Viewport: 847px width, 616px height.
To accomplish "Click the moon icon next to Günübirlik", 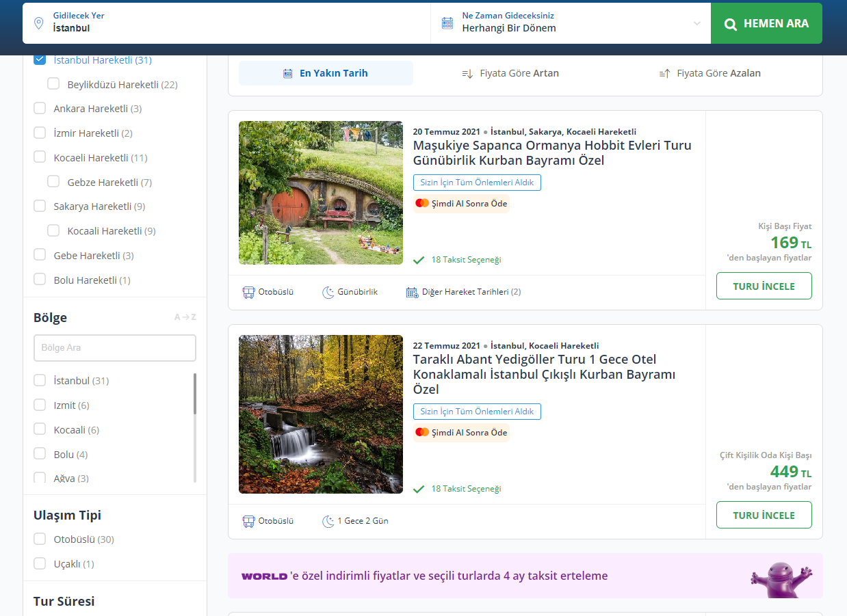I will tap(328, 292).
